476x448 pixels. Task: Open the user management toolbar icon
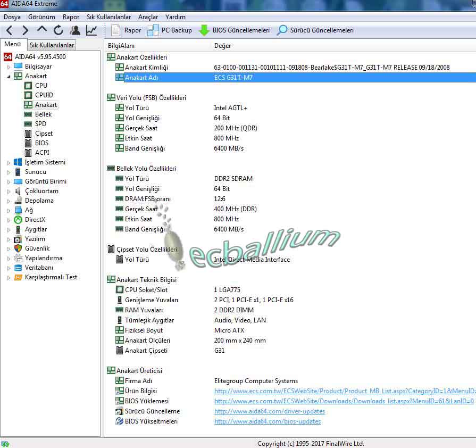75,30
